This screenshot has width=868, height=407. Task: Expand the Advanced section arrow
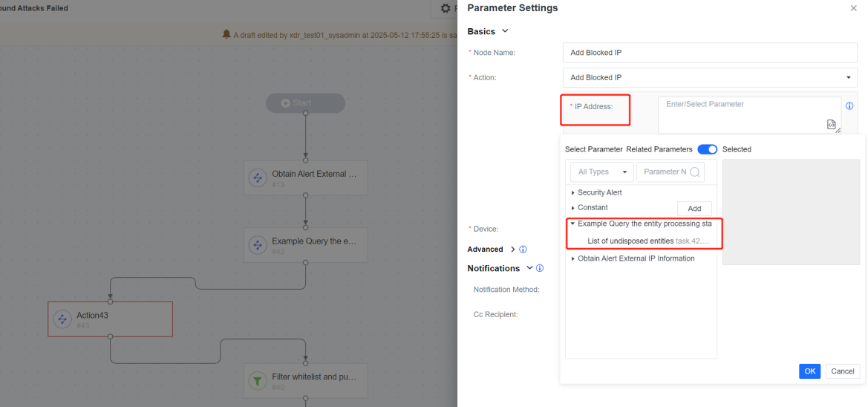tap(512, 250)
